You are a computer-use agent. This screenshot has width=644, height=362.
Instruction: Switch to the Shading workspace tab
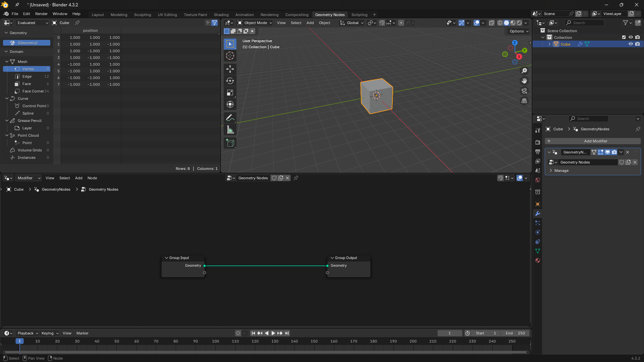point(221,14)
